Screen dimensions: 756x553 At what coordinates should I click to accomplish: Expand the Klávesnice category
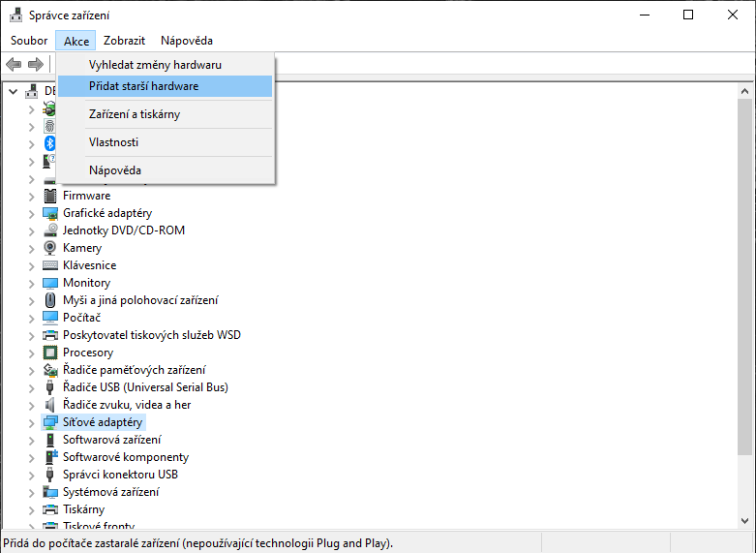pos(32,266)
